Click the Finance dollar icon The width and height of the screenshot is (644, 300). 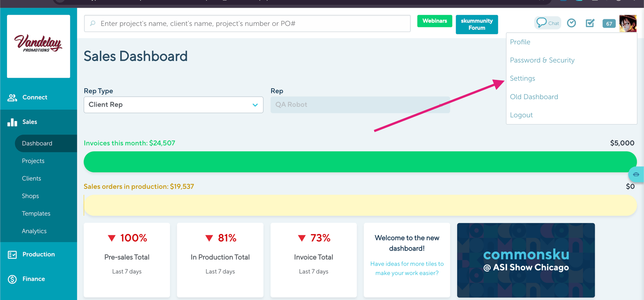point(12,279)
